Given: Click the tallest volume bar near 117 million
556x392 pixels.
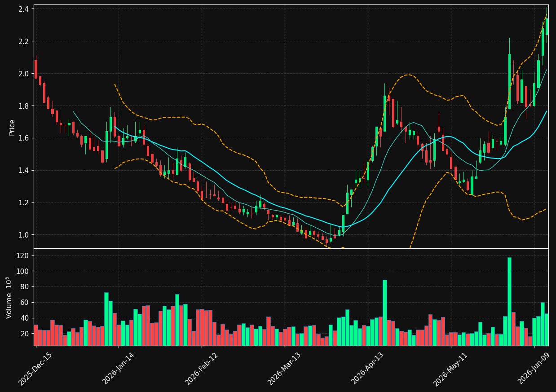Looking at the screenshot, I should (x=509, y=301).
